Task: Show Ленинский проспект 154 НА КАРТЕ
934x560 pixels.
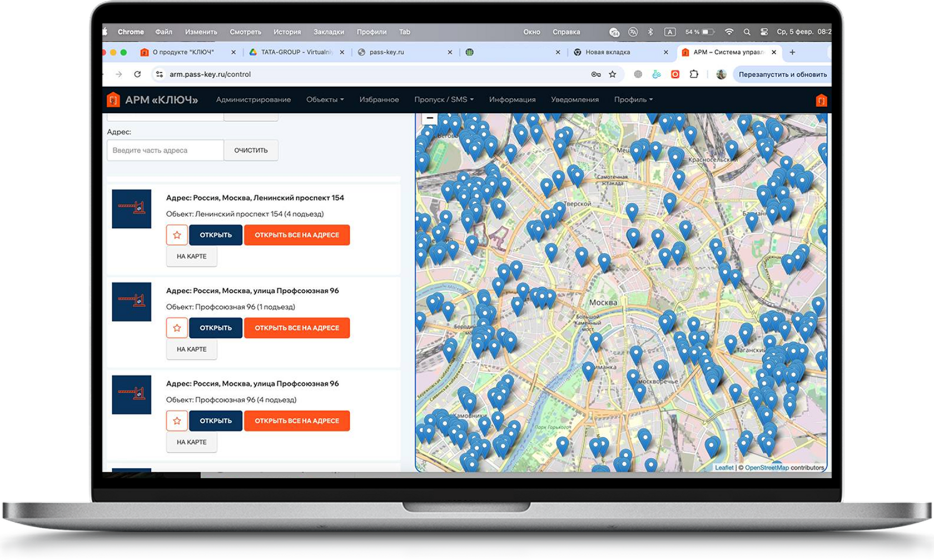Action: point(191,257)
